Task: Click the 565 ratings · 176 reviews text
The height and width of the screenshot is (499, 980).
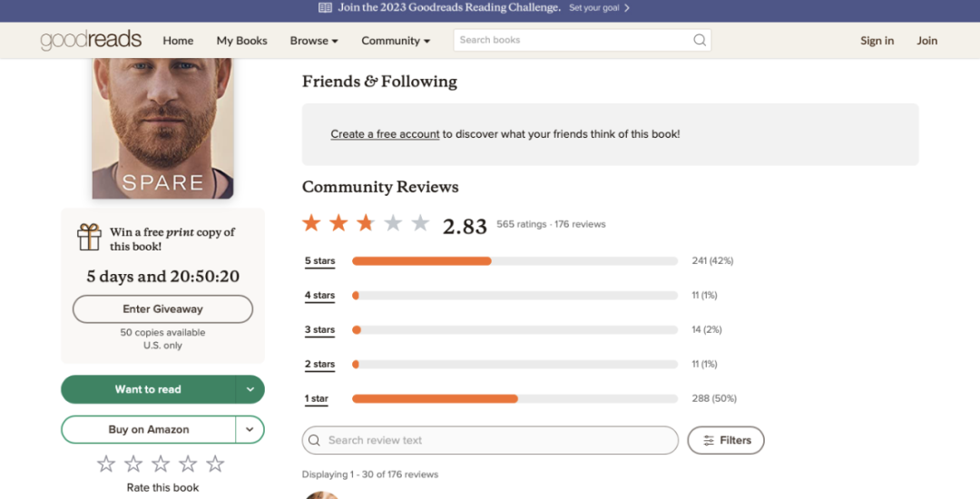Action: click(551, 224)
